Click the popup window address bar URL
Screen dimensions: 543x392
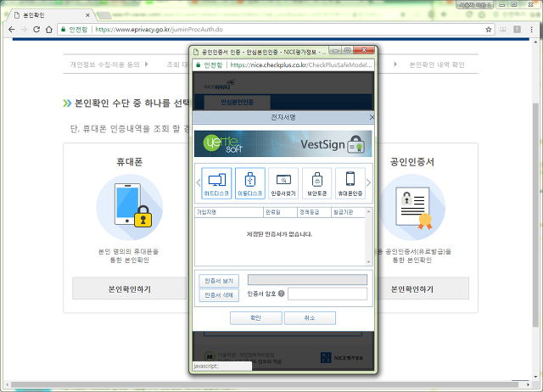coord(301,65)
